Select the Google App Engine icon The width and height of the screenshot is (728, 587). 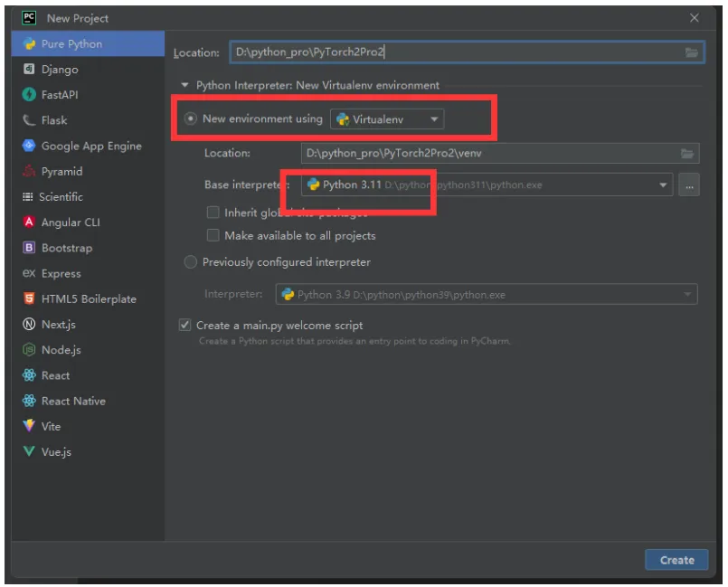pyautogui.click(x=29, y=146)
